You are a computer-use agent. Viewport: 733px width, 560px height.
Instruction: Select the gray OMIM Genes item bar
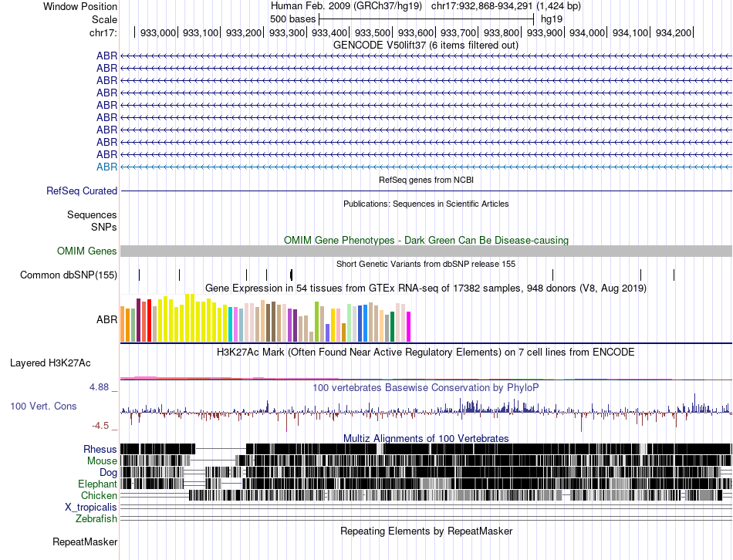[426, 251]
